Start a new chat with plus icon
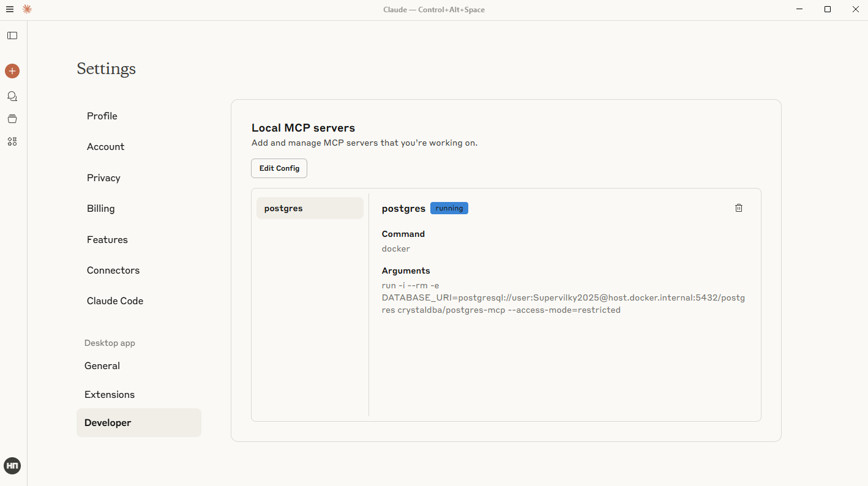Image resolution: width=868 pixels, height=486 pixels. 12,71
